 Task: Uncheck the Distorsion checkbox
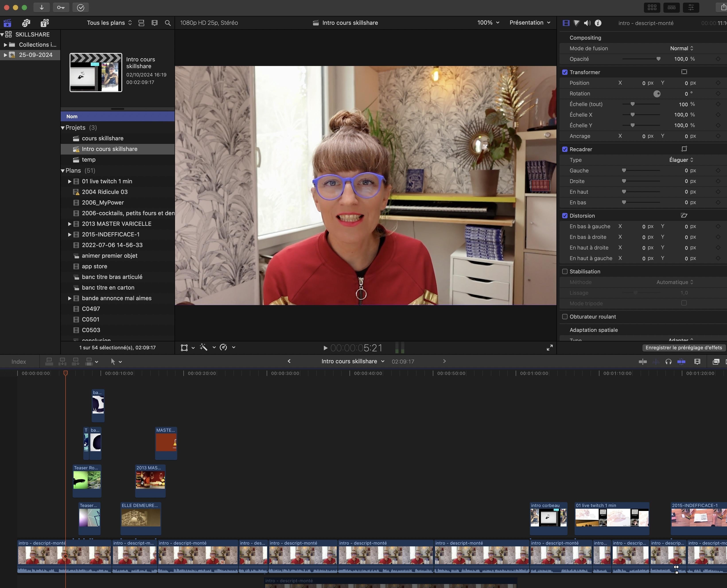pyautogui.click(x=565, y=216)
